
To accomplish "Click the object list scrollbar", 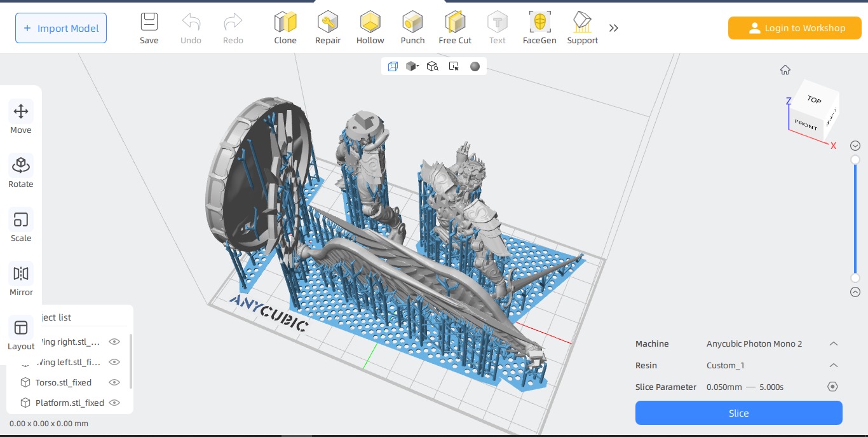I will [131, 361].
